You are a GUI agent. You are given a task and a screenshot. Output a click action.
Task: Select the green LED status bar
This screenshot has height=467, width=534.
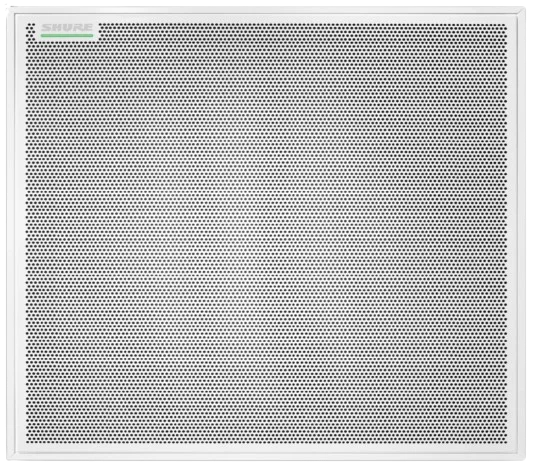point(67,35)
